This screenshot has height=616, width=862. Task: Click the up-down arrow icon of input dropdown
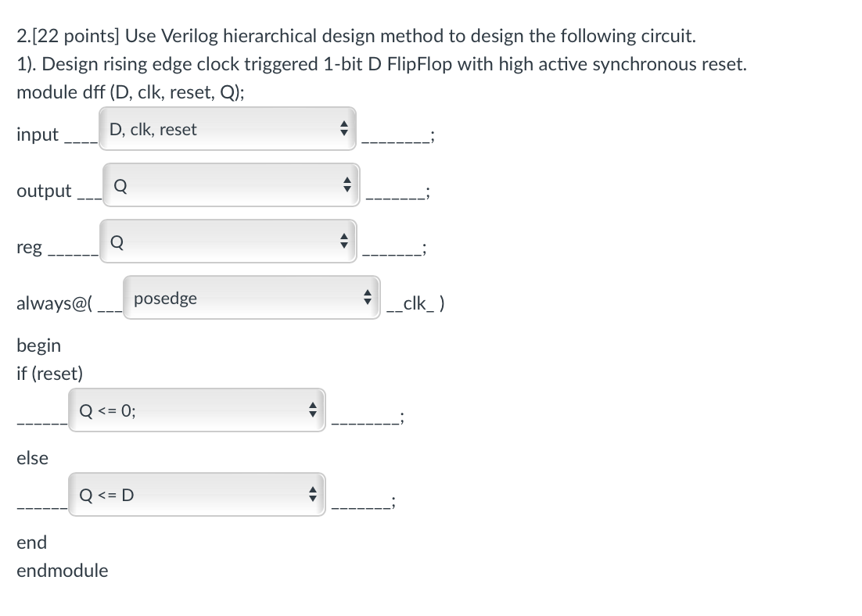344,128
